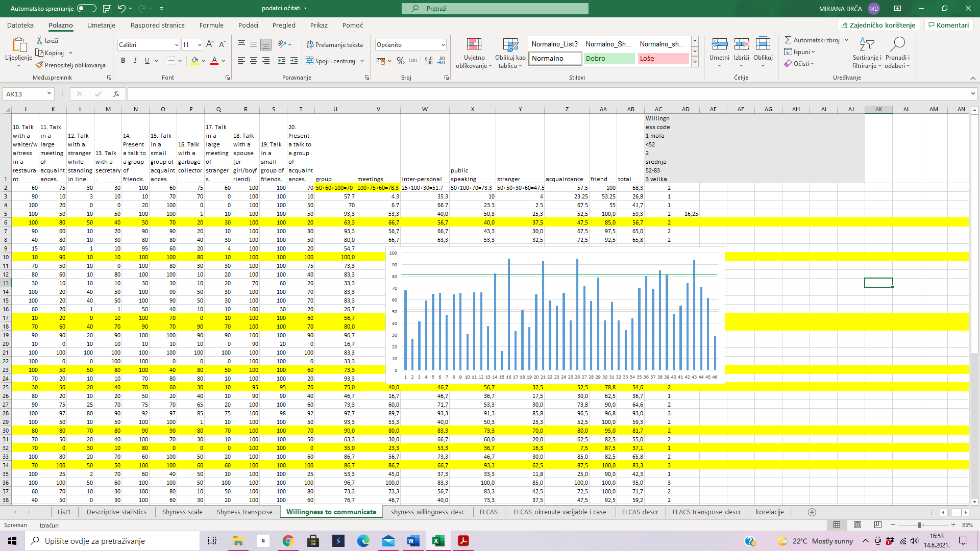This screenshot has width=980, height=551.
Task: Switch to Page layout view
Action: pyautogui.click(x=857, y=525)
